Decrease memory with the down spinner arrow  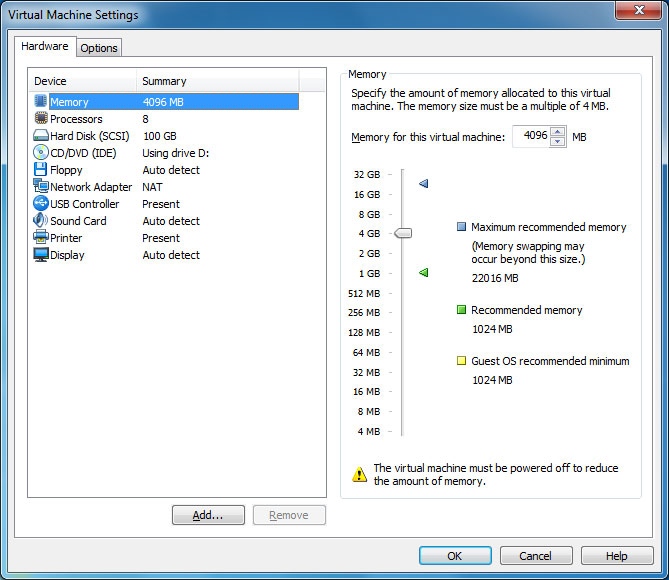tap(558, 142)
